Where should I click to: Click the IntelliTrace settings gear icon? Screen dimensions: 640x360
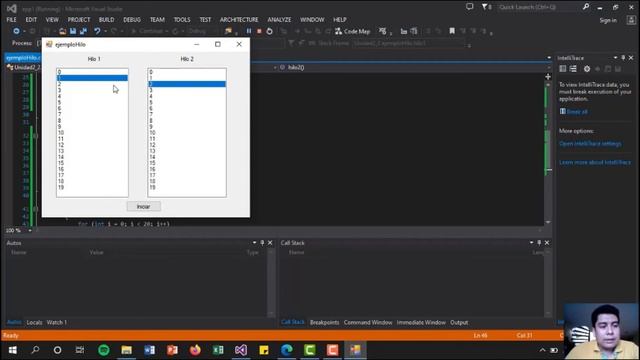point(587,69)
